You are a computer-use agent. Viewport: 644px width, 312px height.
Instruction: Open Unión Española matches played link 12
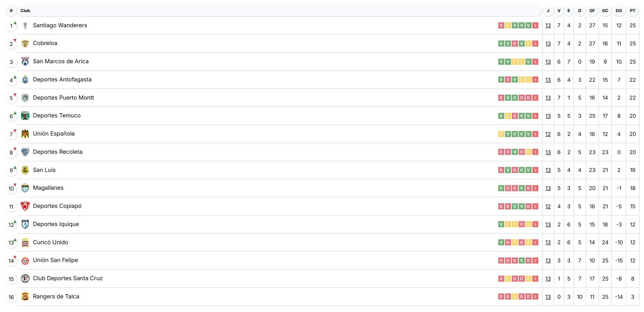point(548,134)
